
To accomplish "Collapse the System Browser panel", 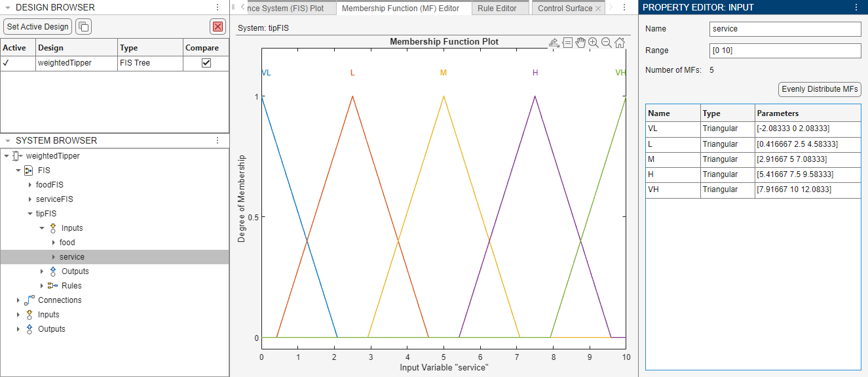I will pyautogui.click(x=7, y=140).
